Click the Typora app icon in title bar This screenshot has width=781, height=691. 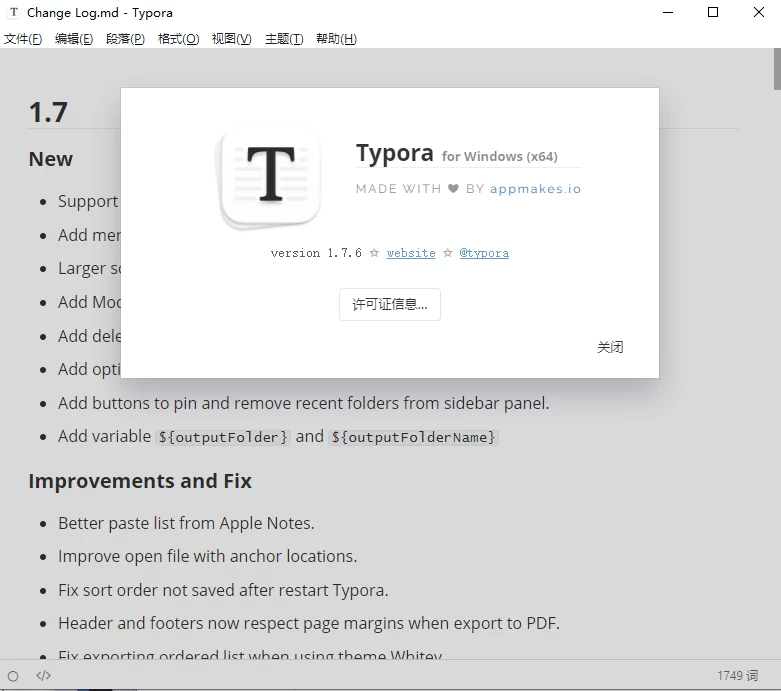pos(14,12)
